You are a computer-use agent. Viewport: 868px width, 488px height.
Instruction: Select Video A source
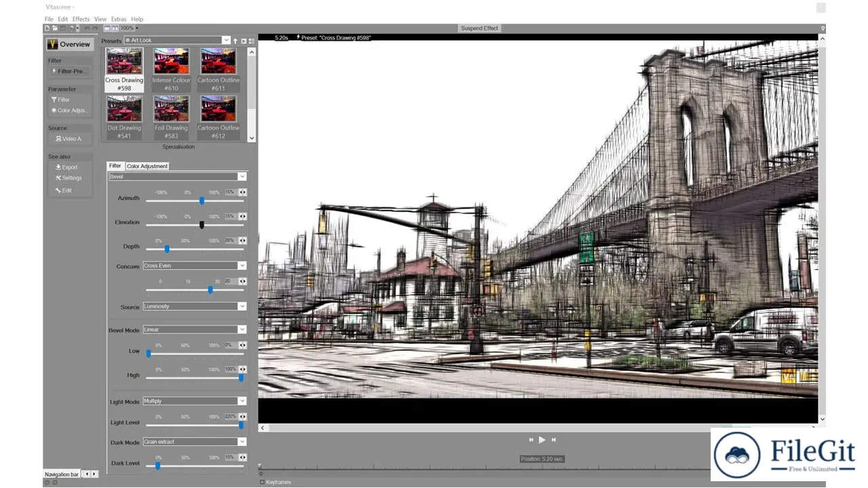tap(69, 138)
